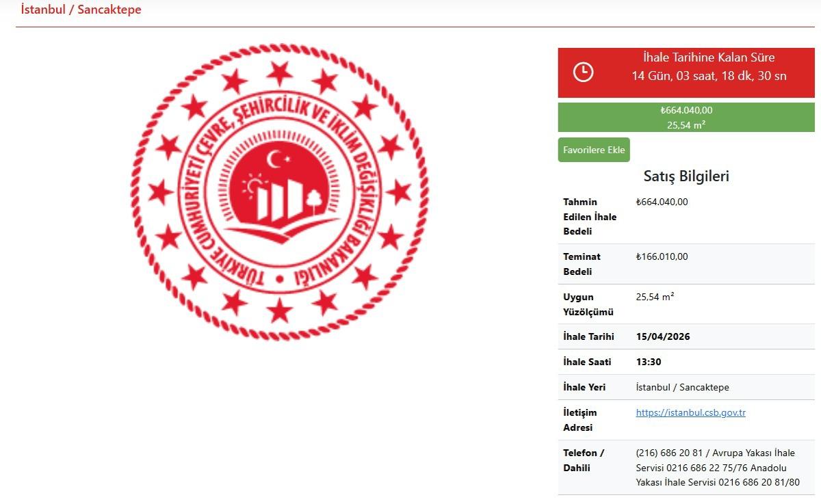Click the İletişim Adresi row label

579,420
